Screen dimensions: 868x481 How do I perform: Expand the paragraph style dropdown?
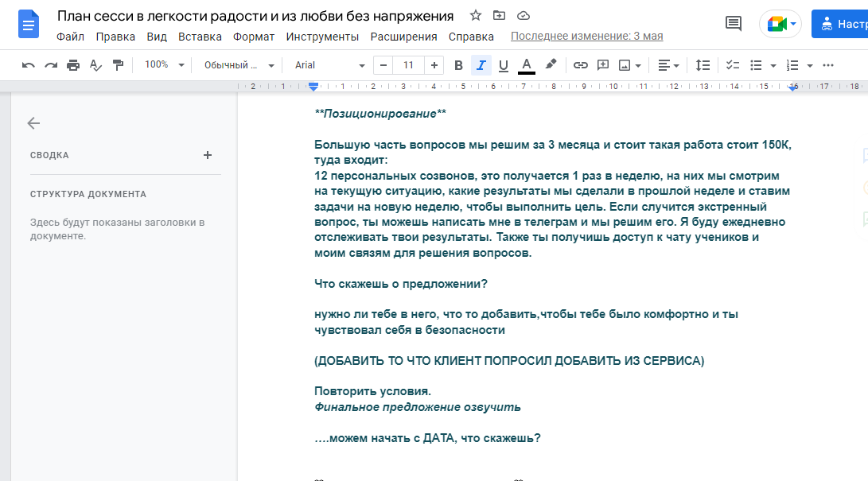click(239, 65)
